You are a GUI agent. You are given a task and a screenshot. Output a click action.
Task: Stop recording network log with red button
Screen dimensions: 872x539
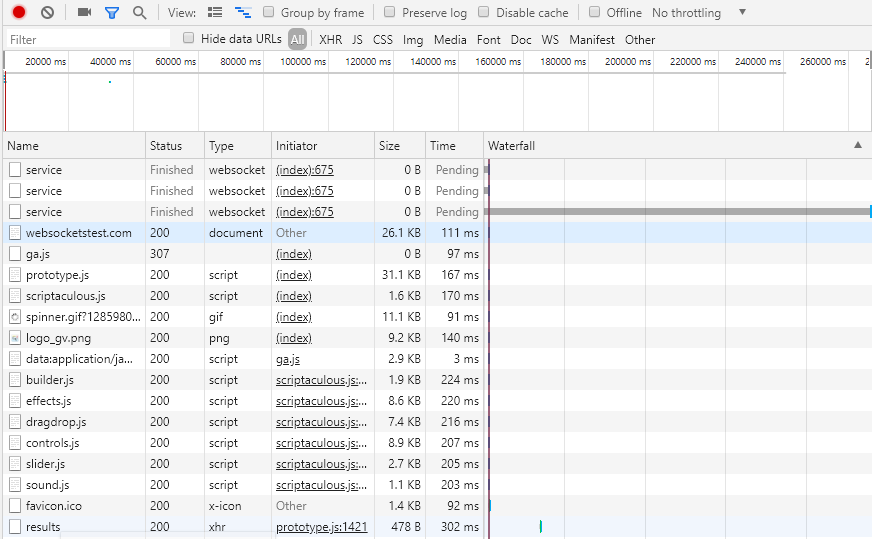tap(19, 12)
